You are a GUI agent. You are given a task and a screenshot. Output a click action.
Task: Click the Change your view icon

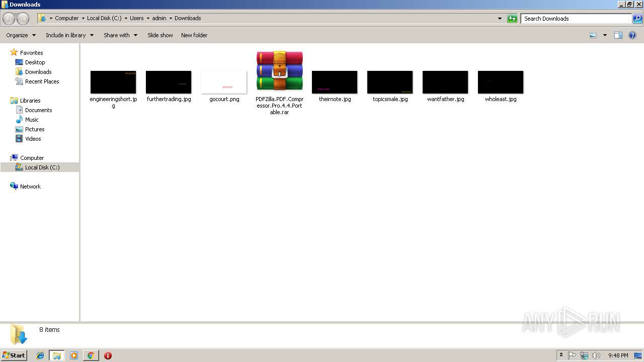(593, 35)
